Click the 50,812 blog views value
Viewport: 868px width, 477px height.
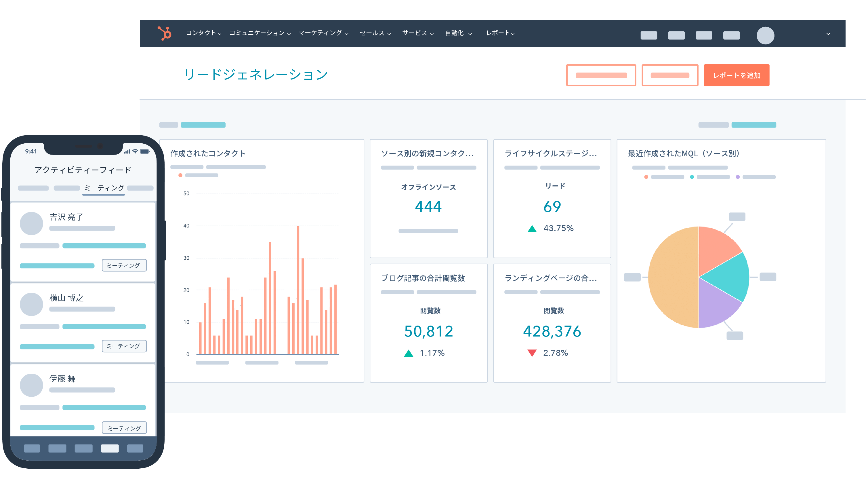tap(428, 331)
